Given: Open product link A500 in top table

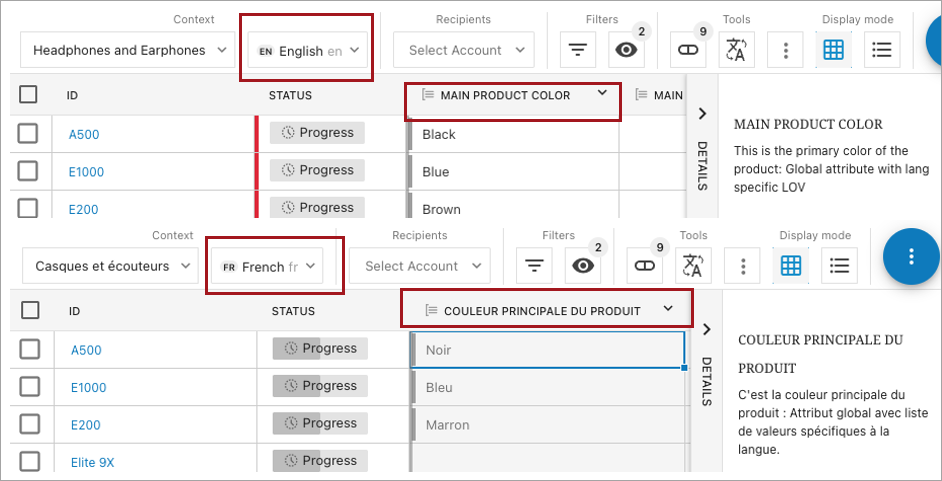Looking at the screenshot, I should [x=84, y=134].
